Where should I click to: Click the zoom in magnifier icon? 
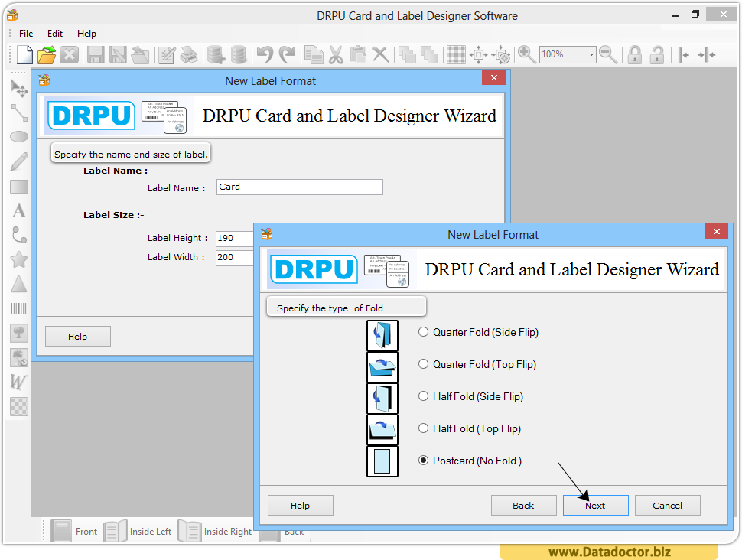click(526, 54)
